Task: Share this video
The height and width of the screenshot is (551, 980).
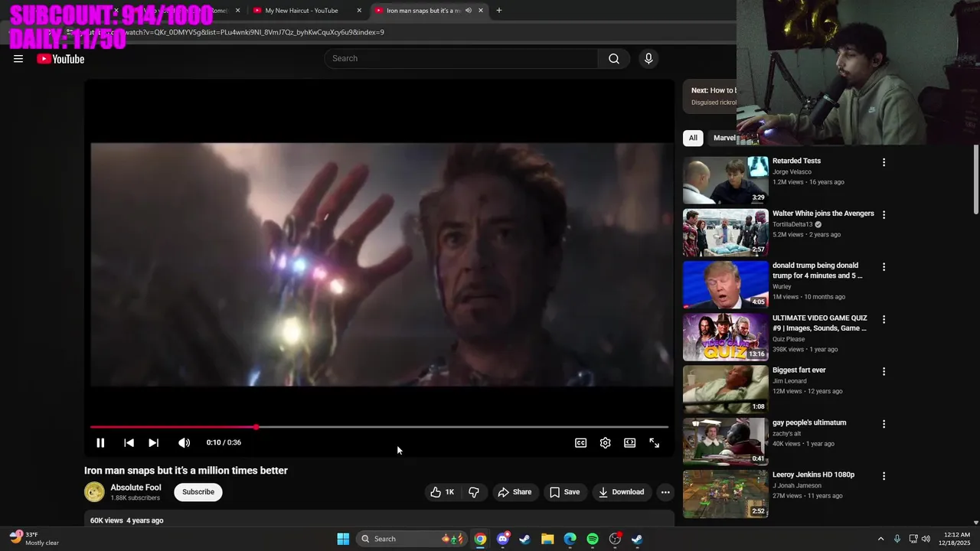Action: click(x=514, y=492)
